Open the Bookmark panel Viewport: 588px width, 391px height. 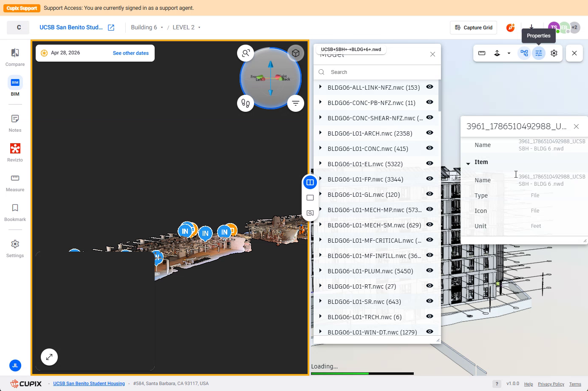(x=15, y=212)
